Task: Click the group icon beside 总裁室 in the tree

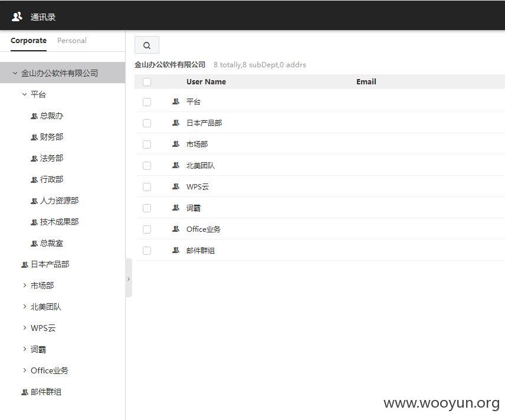Action: 34,244
